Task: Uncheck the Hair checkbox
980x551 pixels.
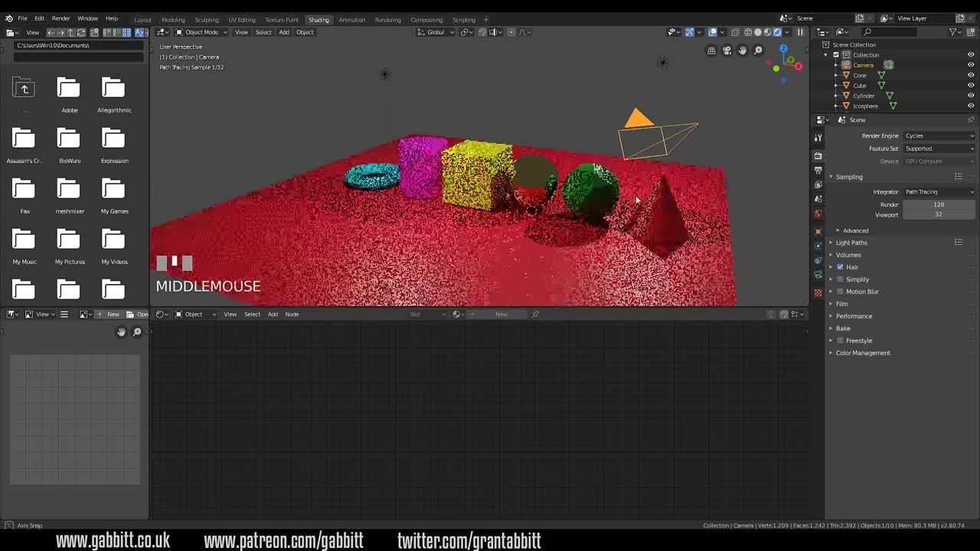Action: [x=840, y=266]
